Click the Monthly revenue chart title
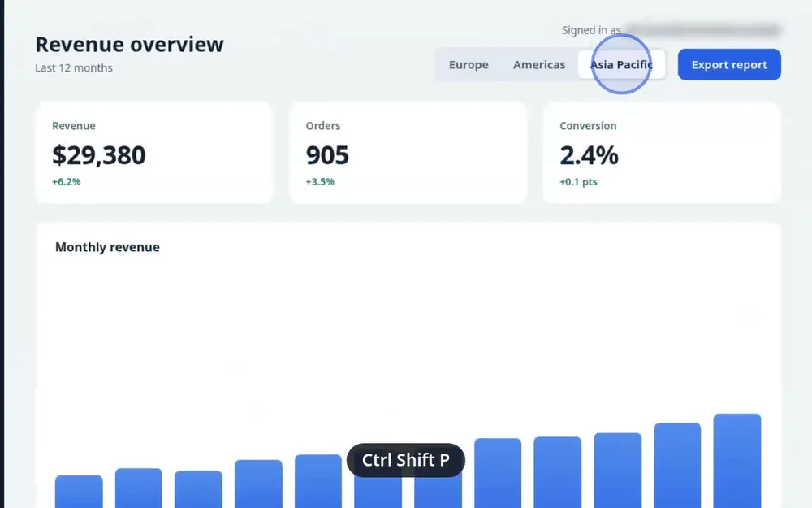This screenshot has height=508, width=812. click(107, 247)
